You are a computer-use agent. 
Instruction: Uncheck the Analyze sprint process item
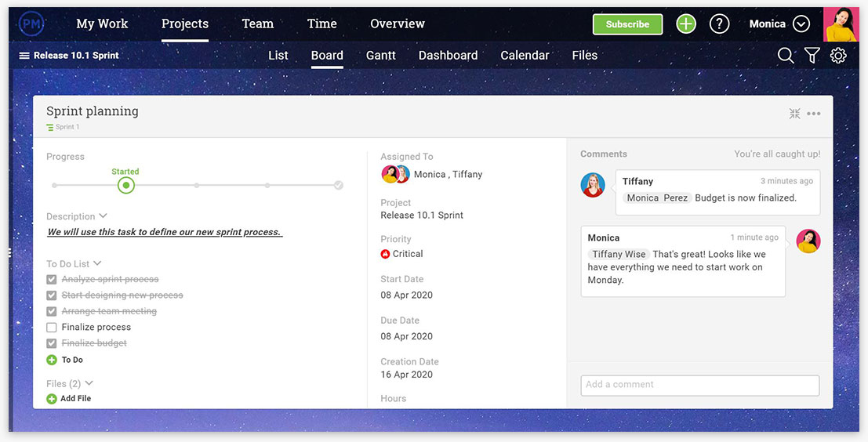52,279
